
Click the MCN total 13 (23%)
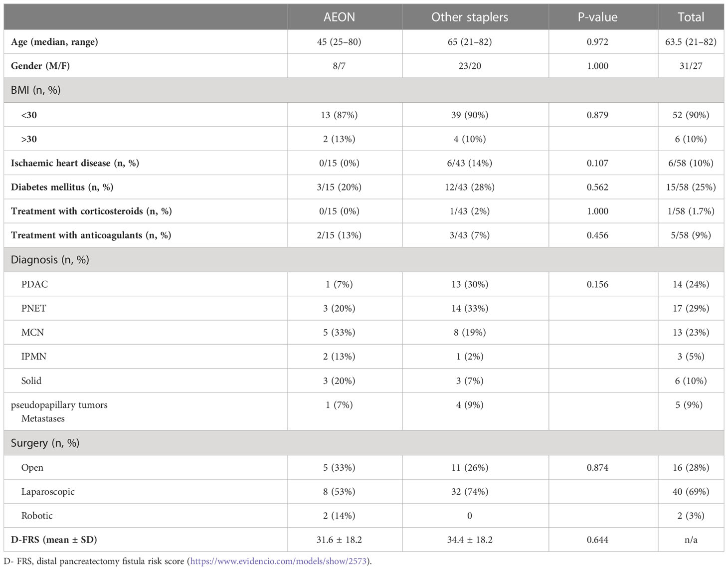[691, 333]
